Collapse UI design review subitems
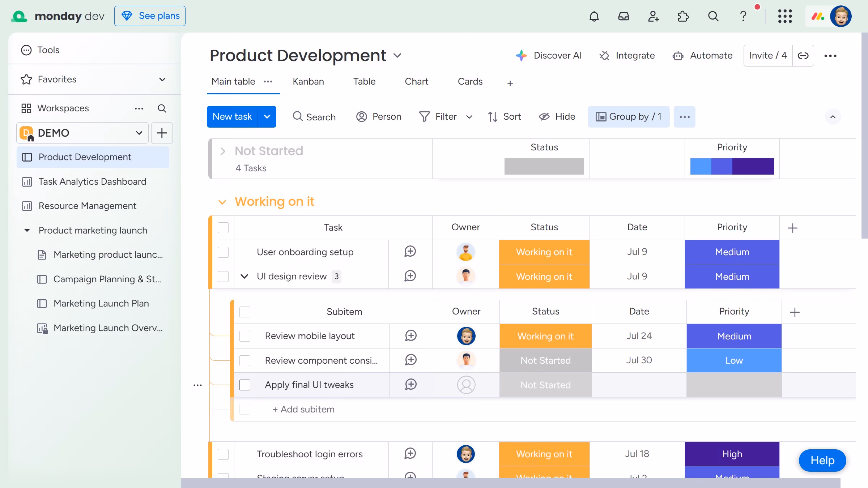The height and width of the screenshot is (488, 868). pyautogui.click(x=244, y=277)
